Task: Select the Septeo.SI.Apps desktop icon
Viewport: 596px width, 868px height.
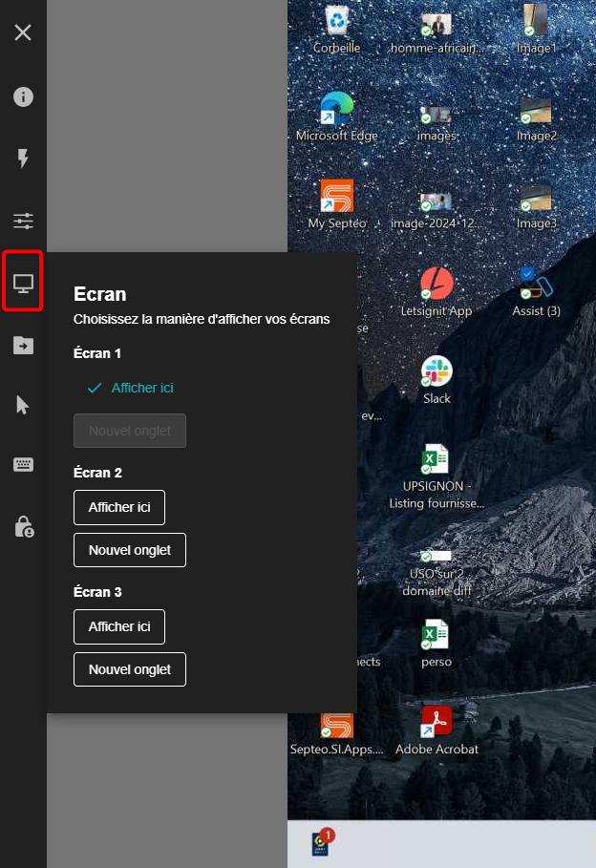Action: (337, 733)
